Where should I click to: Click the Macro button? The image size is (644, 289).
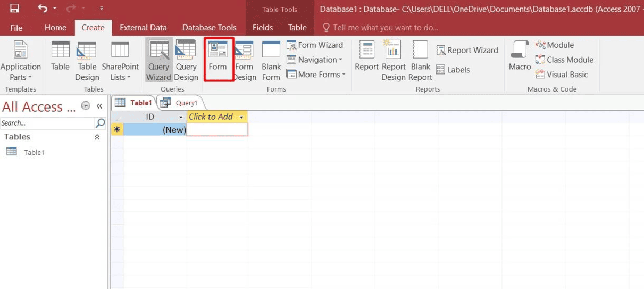pyautogui.click(x=520, y=56)
